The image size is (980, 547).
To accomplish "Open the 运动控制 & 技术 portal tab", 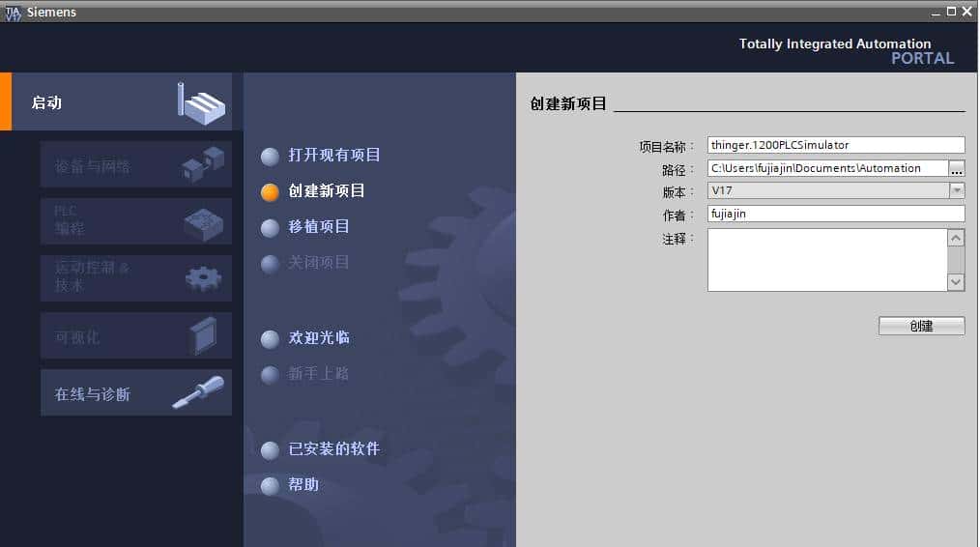I will [x=136, y=278].
